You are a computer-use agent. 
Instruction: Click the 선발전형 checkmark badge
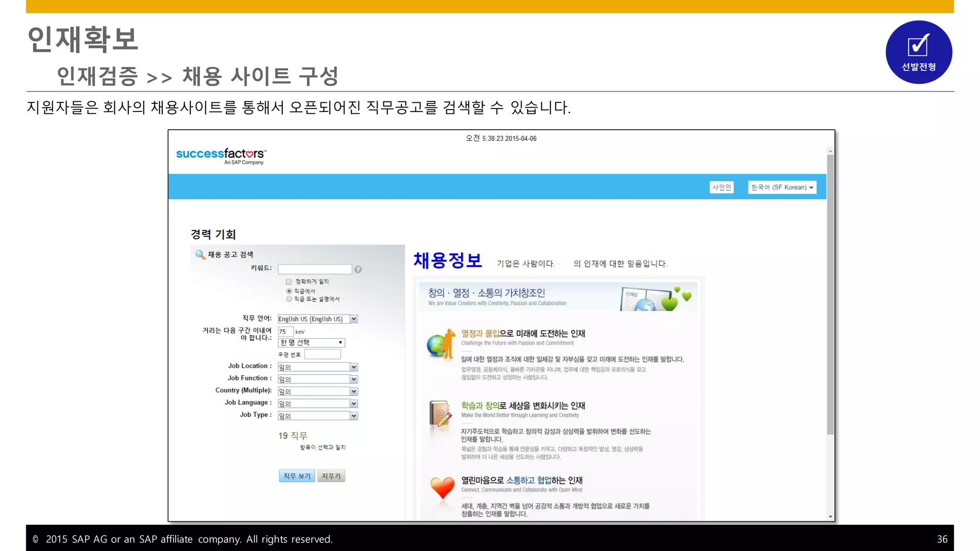coord(919,52)
